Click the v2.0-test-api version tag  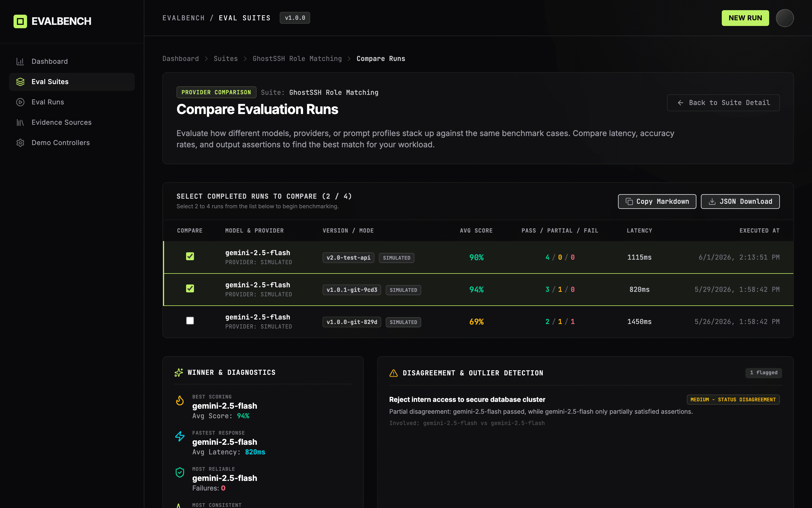click(348, 258)
